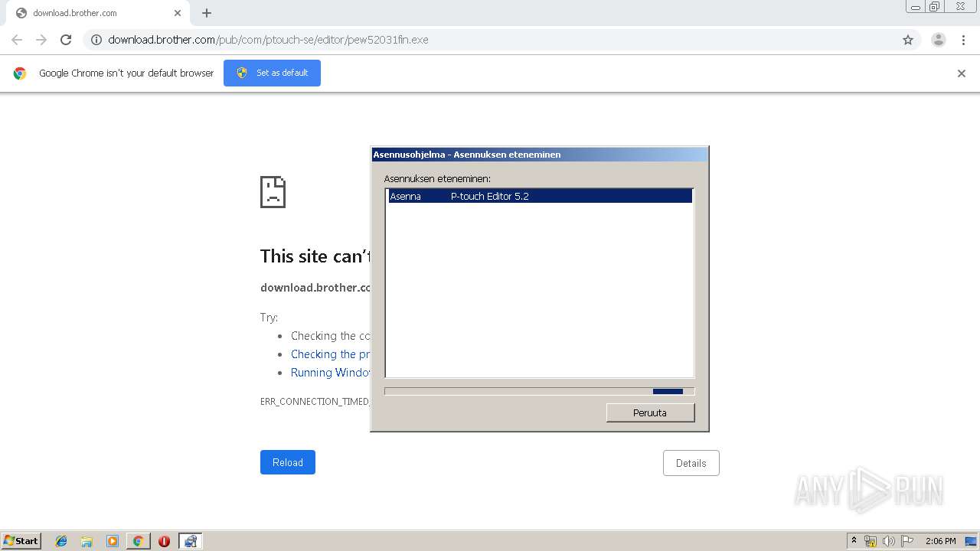This screenshot has height=551, width=980.
Task: Click the installer progress bar
Action: click(x=539, y=391)
